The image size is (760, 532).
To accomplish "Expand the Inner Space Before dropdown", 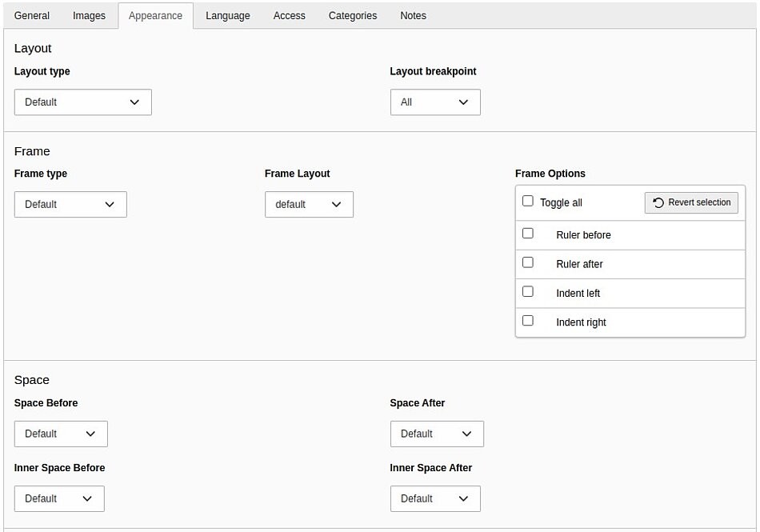I will pos(59,498).
